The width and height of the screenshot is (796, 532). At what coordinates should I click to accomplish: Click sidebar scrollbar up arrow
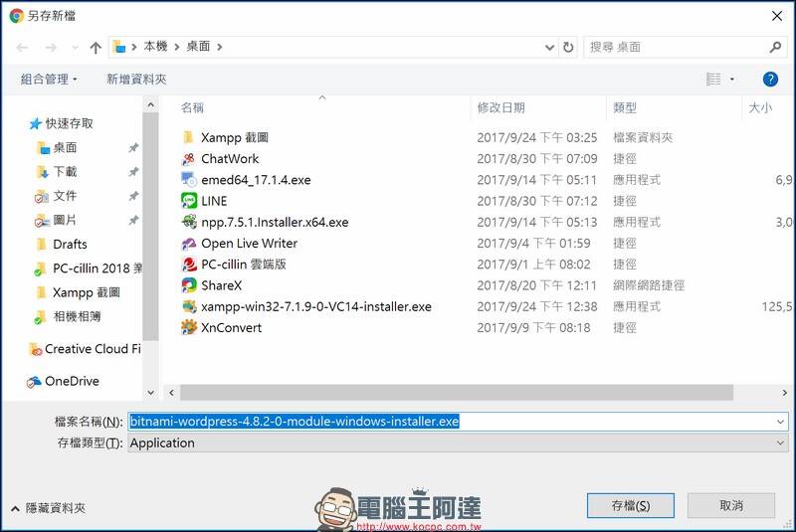point(150,105)
